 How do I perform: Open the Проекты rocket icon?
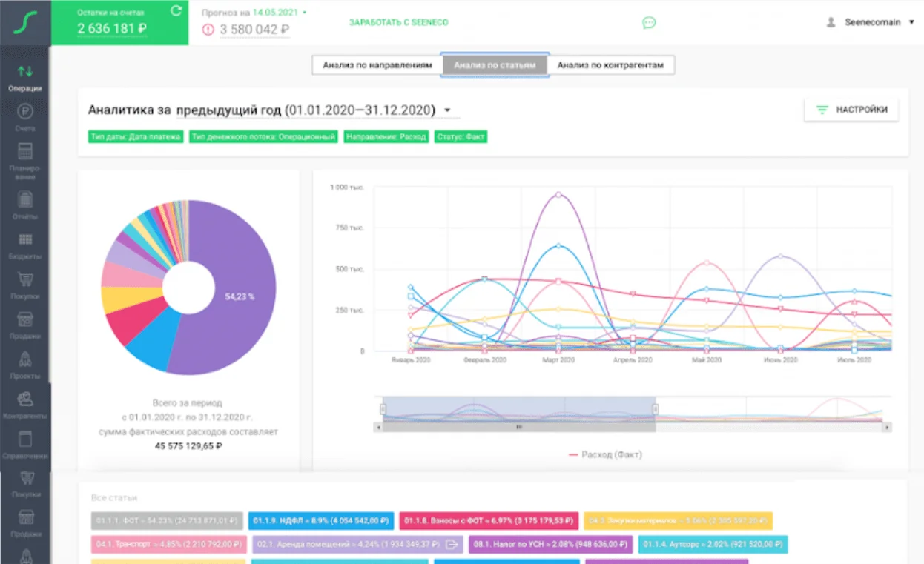[25, 363]
